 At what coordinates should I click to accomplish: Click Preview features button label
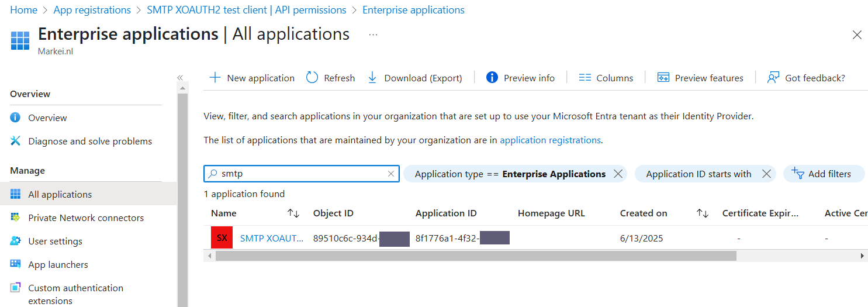click(709, 78)
